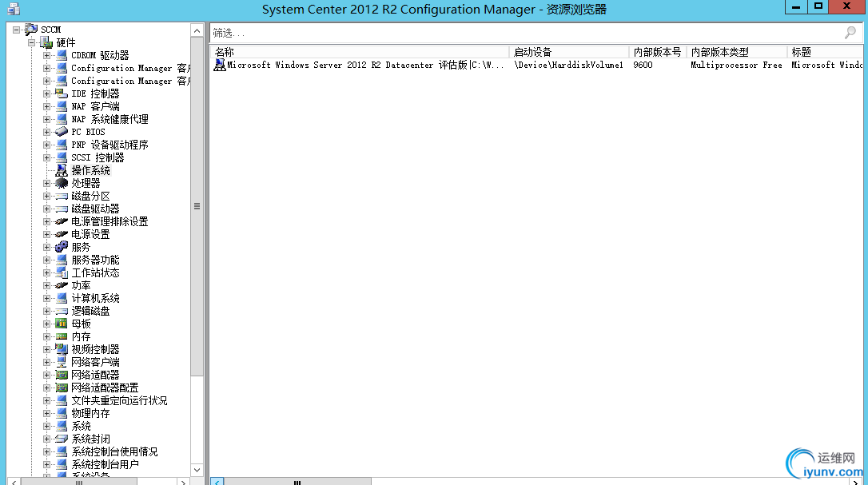868x485 pixels.
Task: Click the 工作站状态 icon
Action: click(62, 272)
